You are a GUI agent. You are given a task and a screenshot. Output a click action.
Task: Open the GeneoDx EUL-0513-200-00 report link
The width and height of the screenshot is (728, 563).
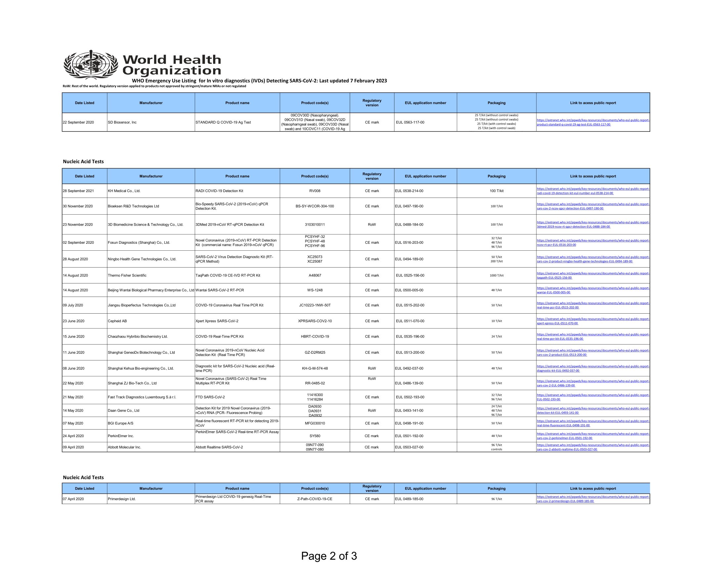[x=593, y=353]
